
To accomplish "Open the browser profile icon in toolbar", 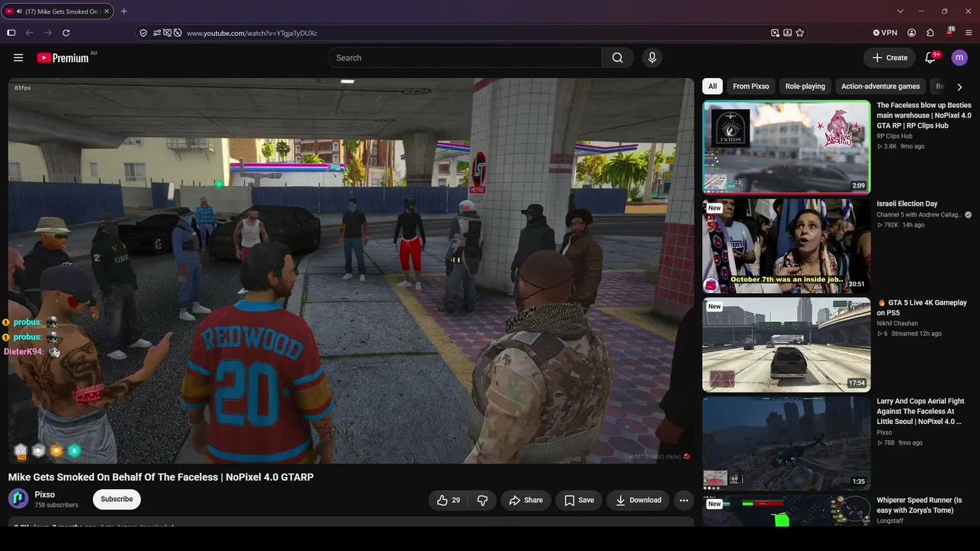I will coord(911,33).
